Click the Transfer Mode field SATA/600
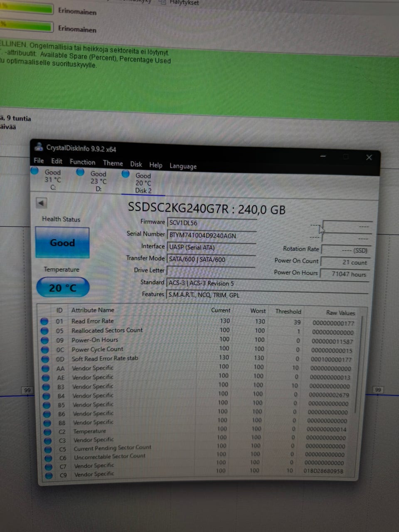The height and width of the screenshot is (532, 399). [211, 259]
